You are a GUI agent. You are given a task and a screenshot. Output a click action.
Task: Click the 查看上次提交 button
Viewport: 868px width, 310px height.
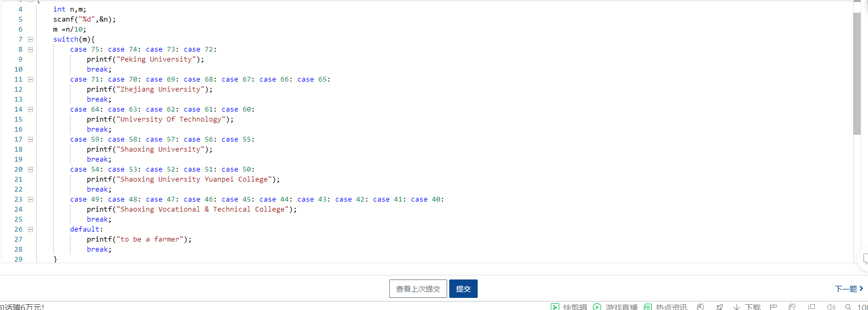pyautogui.click(x=418, y=289)
